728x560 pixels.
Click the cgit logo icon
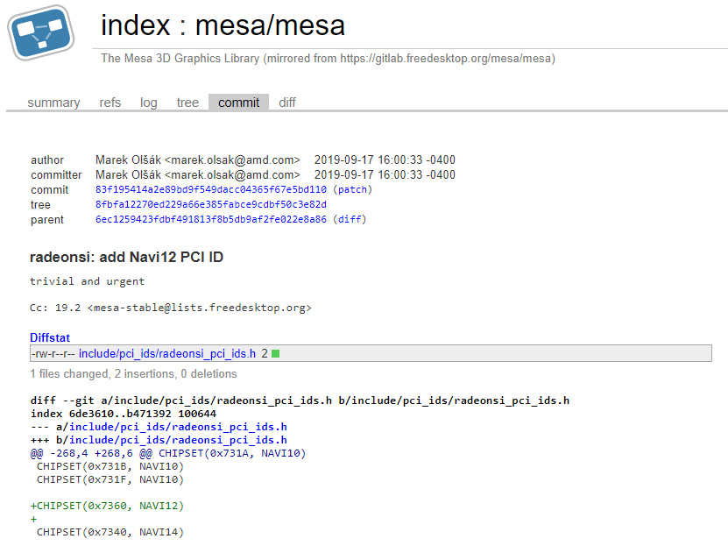(x=41, y=32)
